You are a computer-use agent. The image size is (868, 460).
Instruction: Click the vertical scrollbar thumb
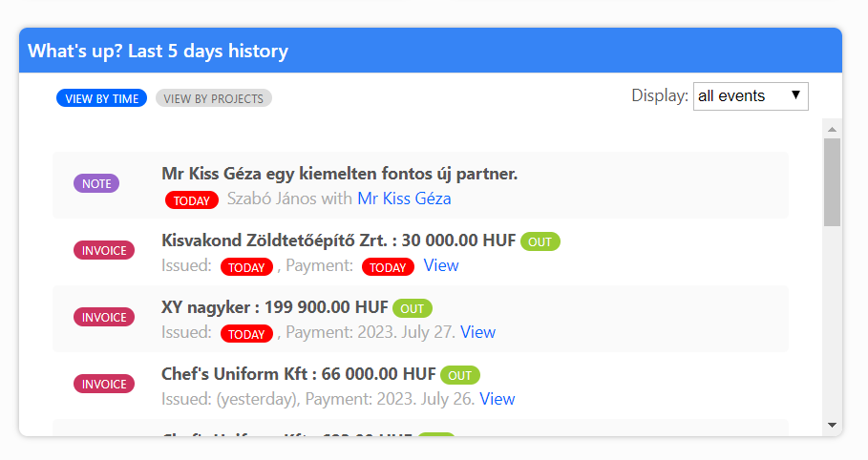click(832, 182)
